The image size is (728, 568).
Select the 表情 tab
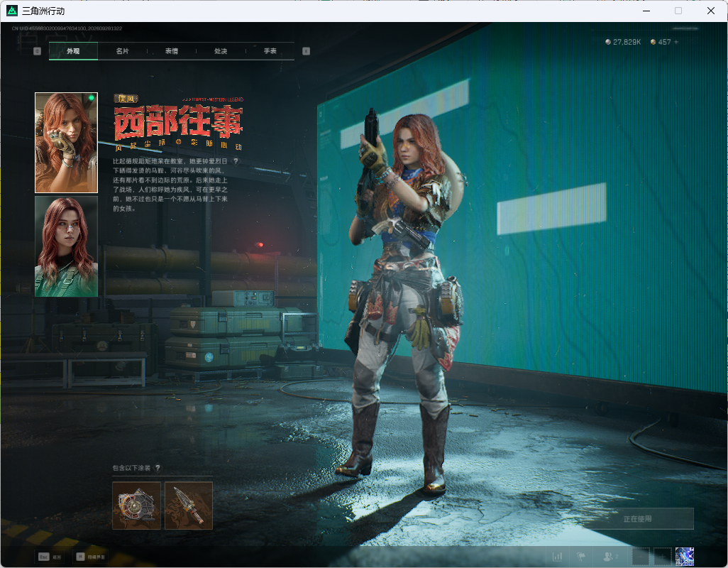172,51
